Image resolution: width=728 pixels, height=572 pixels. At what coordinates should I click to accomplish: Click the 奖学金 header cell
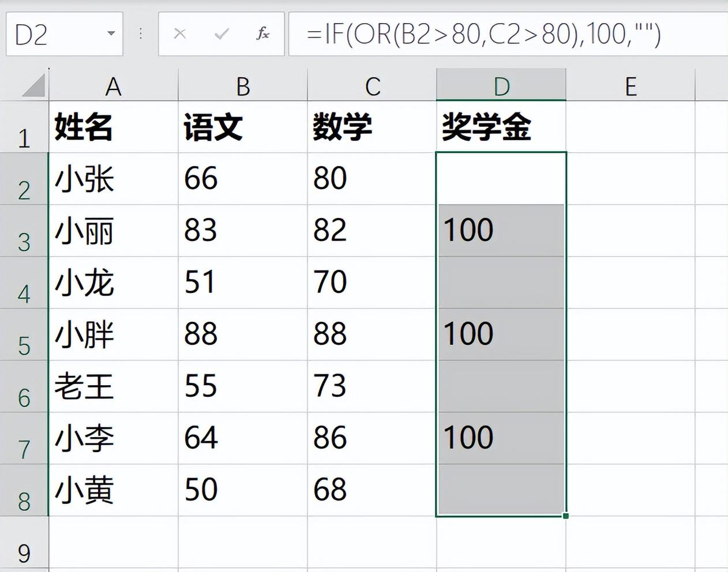click(x=501, y=127)
